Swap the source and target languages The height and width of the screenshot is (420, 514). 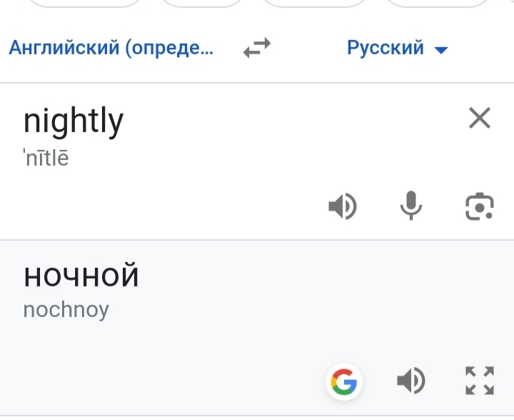click(x=257, y=49)
